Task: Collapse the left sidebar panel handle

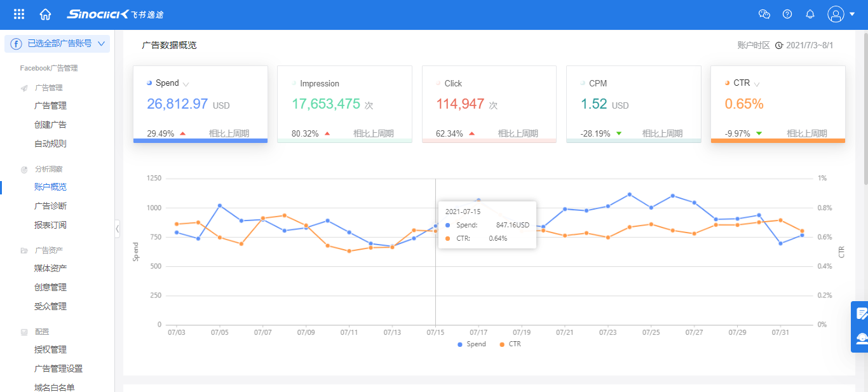Action: [x=118, y=229]
